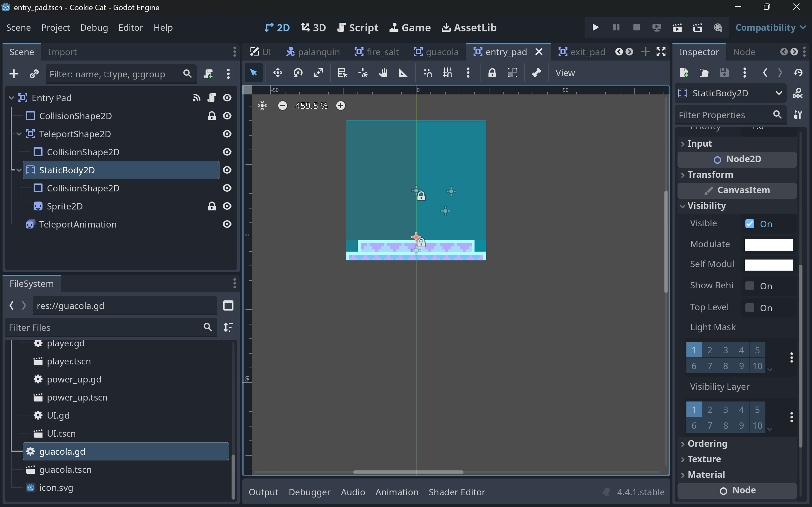Image resolution: width=812 pixels, height=507 pixels.
Task: Open the View menu button
Action: click(x=565, y=73)
